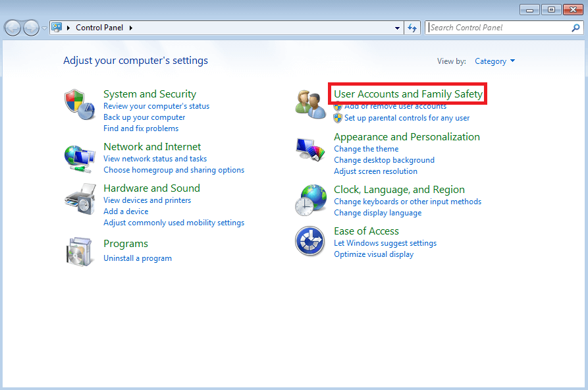This screenshot has height=390, width=588.
Task: Click the search magnifier icon
Action: coord(575,28)
